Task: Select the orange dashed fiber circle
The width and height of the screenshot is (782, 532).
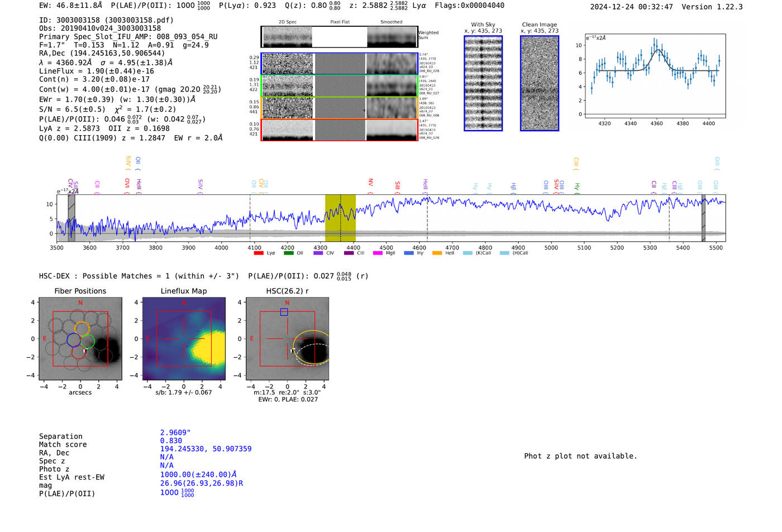Action: [82, 329]
